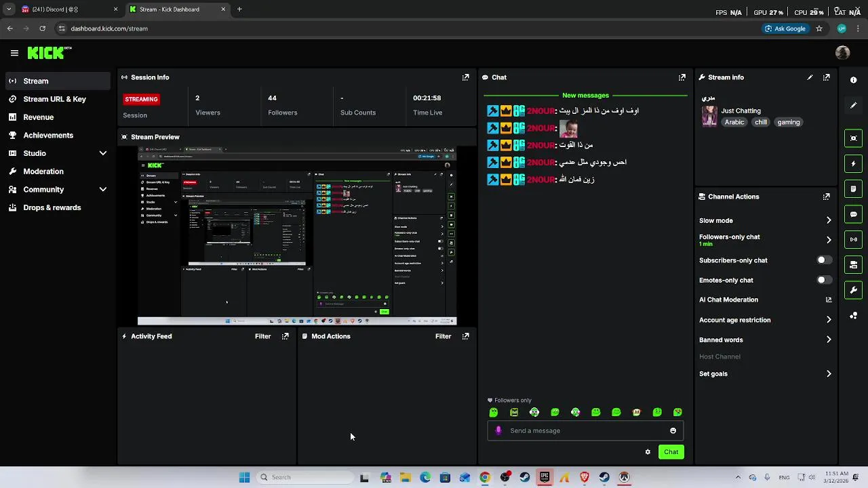Click the 44 Followers count
This screenshot has height=488, width=868.
pyautogui.click(x=272, y=98)
